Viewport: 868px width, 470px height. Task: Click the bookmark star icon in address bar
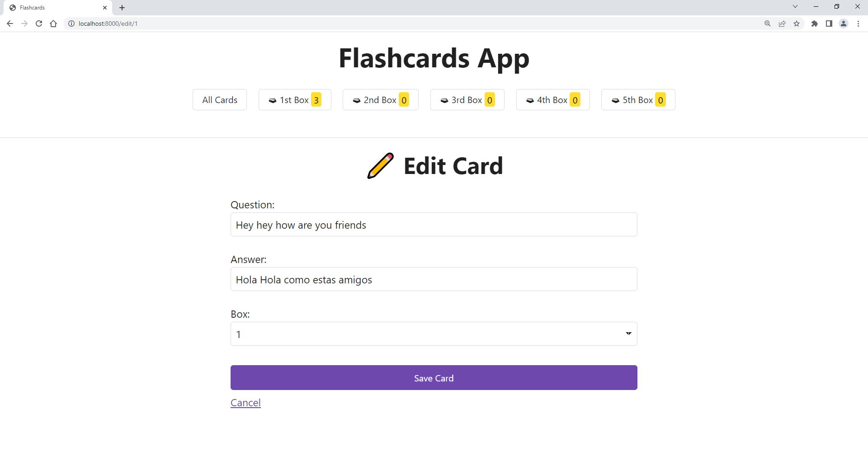797,23
